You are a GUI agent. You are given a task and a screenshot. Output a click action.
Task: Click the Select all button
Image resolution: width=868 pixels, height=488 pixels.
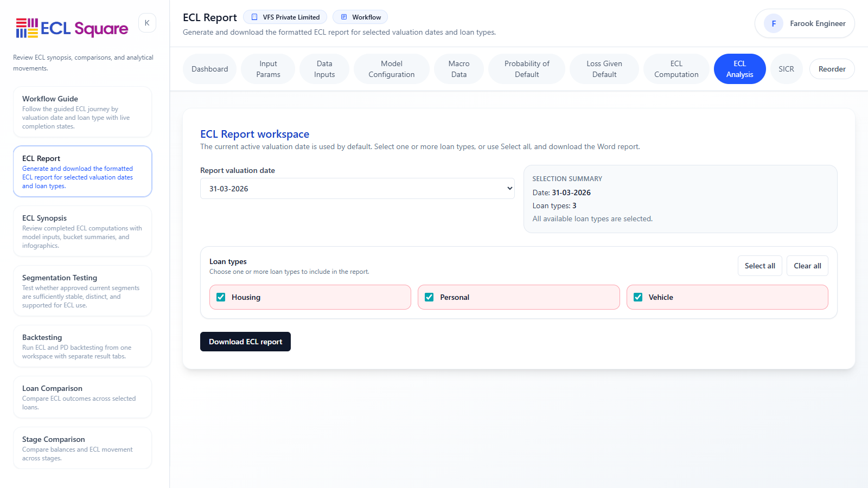click(x=760, y=266)
